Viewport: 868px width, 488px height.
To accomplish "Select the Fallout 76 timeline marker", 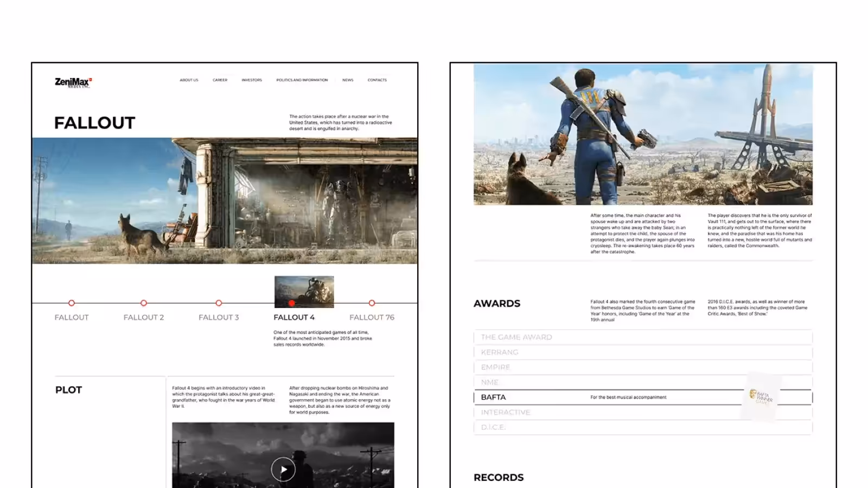I will [x=372, y=303].
